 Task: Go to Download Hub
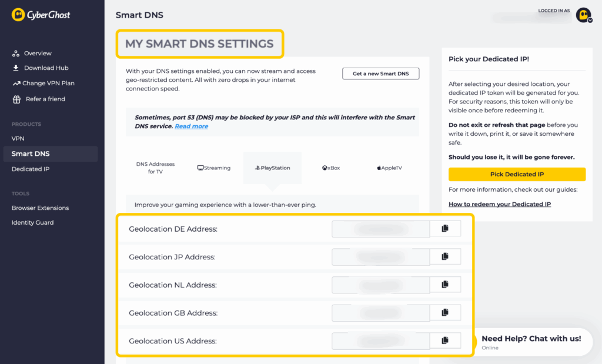(46, 68)
